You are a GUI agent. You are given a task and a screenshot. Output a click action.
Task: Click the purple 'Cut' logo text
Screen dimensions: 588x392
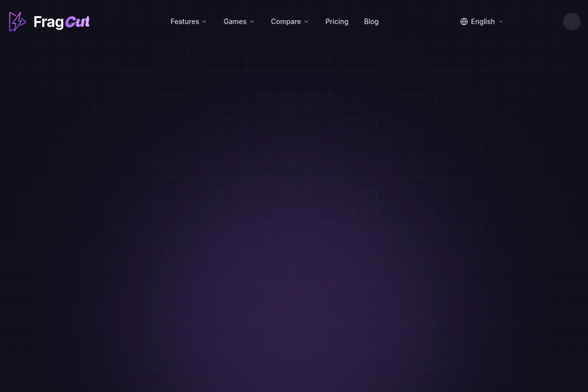coord(77,22)
